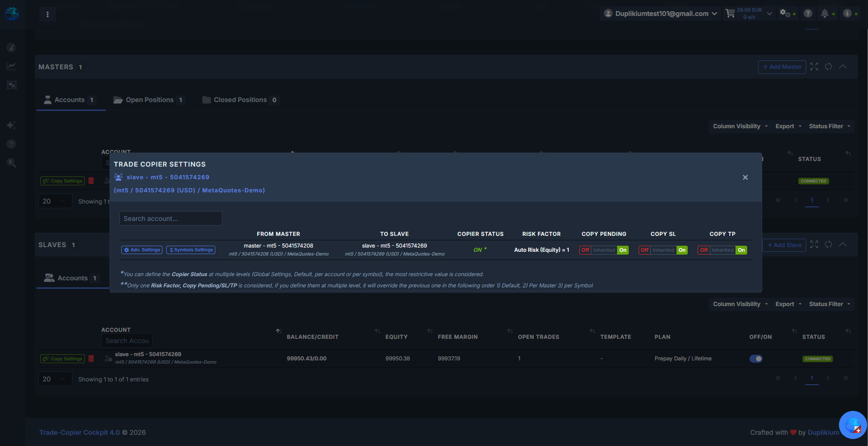The image size is (868, 446).
Task: Open Masters Export dropdown
Action: (788, 126)
